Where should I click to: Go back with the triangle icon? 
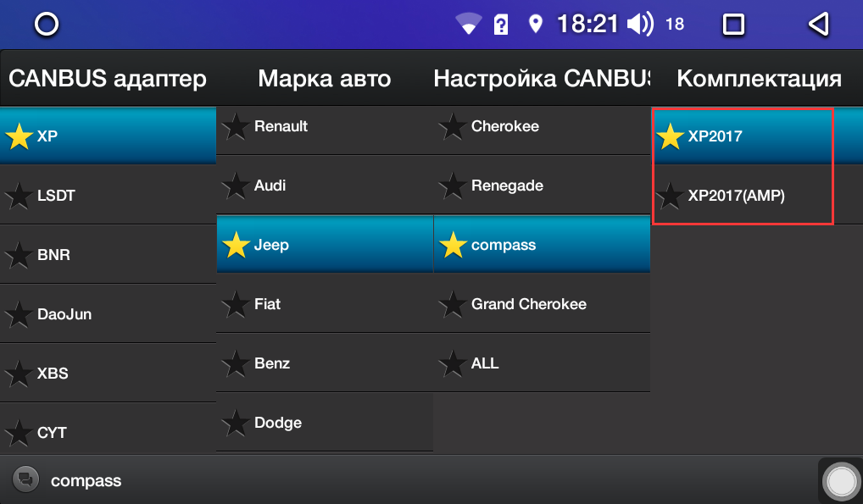(x=818, y=25)
